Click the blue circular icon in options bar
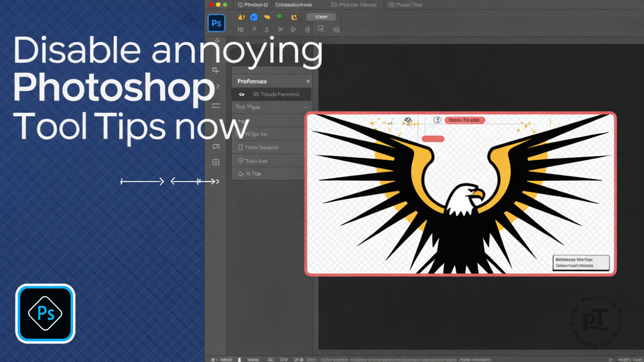Screen dimensions: 644x362 coord(254,18)
